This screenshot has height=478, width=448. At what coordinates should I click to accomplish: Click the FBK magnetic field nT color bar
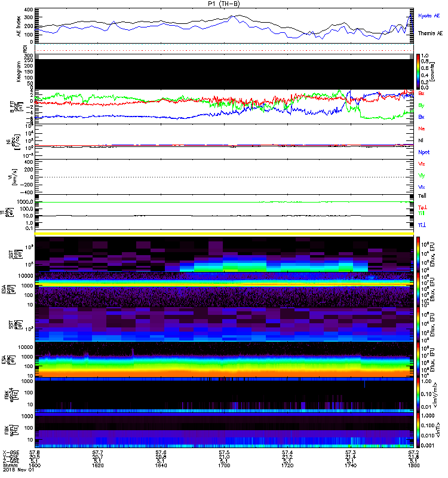coord(418,430)
